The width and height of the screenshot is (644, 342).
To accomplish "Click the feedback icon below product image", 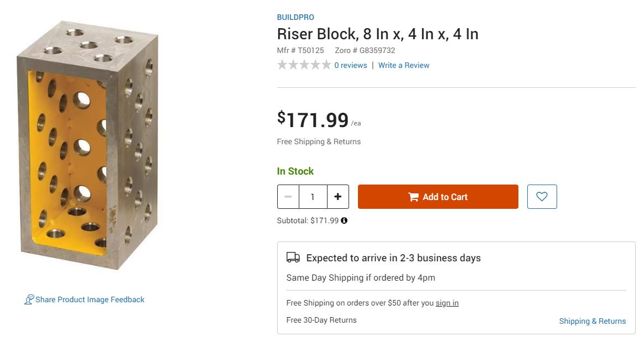I will pos(29,299).
